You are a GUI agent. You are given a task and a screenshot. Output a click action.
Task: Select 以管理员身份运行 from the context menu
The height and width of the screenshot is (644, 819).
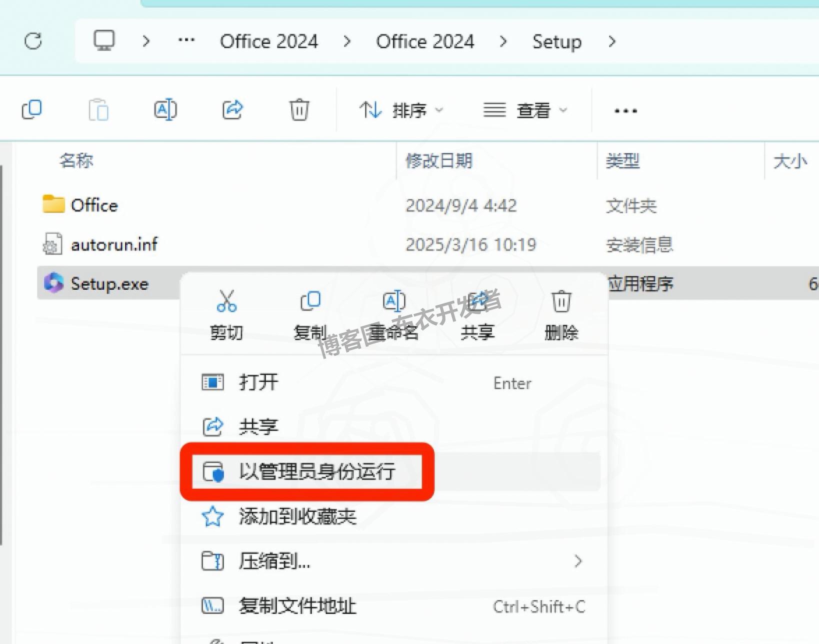tap(317, 472)
